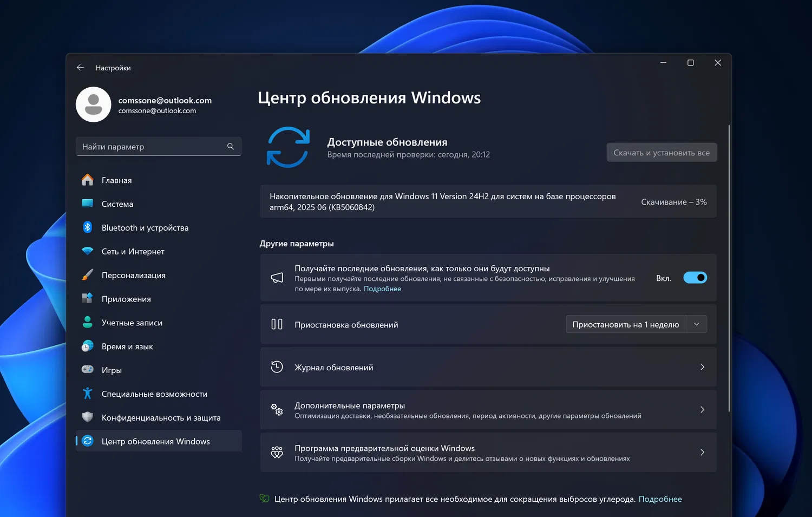Click the Приостановка обновлений label
Viewport: 812px width, 517px height.
pos(346,325)
